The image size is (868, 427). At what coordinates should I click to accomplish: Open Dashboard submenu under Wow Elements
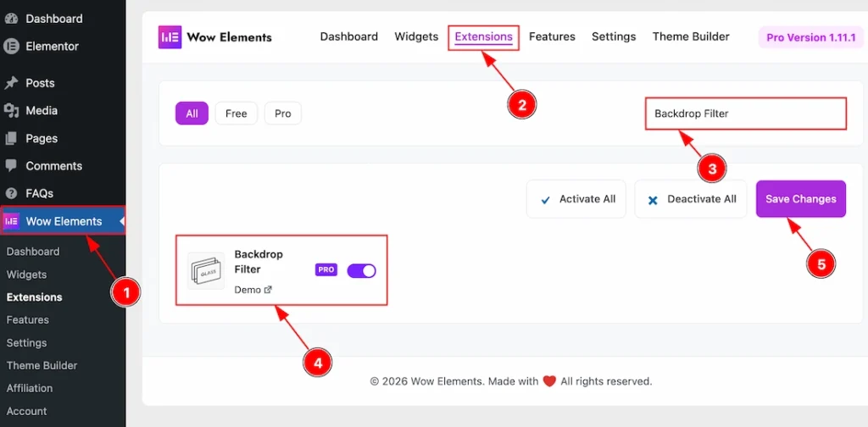tap(33, 252)
